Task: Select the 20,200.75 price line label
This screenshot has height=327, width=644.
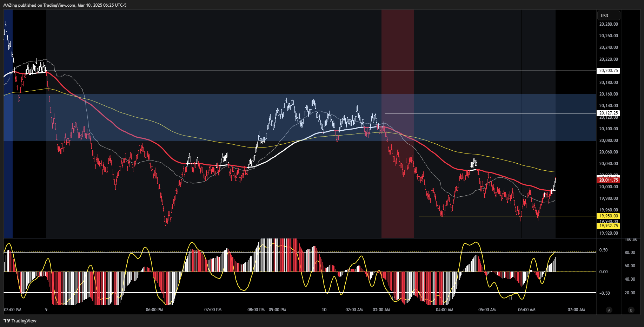Action: pos(608,71)
